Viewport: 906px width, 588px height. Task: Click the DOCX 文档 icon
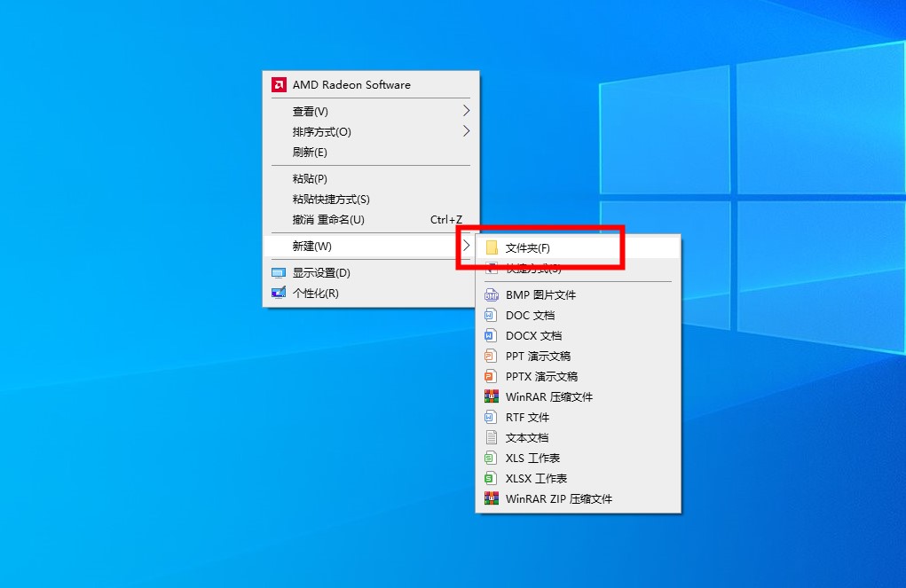490,336
